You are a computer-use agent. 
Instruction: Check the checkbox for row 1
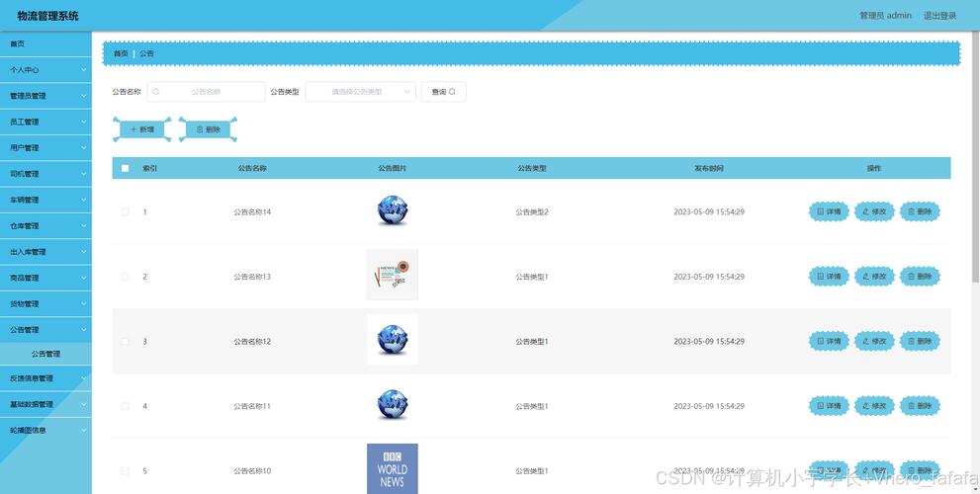point(126,211)
